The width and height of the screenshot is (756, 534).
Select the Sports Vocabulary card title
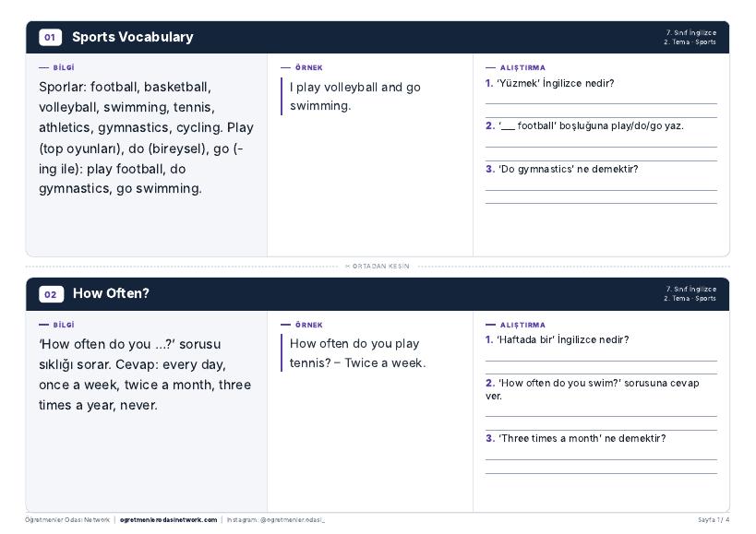(x=133, y=37)
